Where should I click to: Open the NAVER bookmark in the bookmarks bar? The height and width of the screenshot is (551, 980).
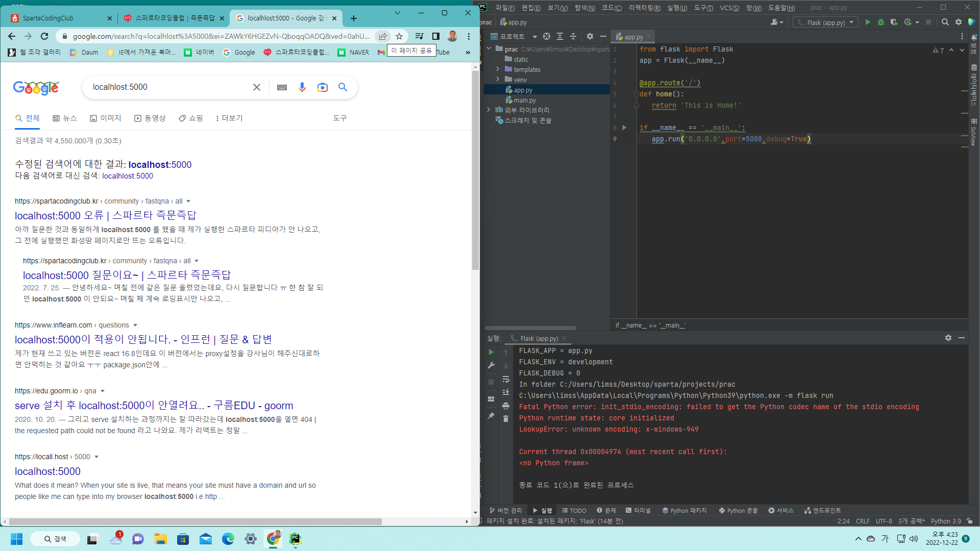tap(353, 52)
